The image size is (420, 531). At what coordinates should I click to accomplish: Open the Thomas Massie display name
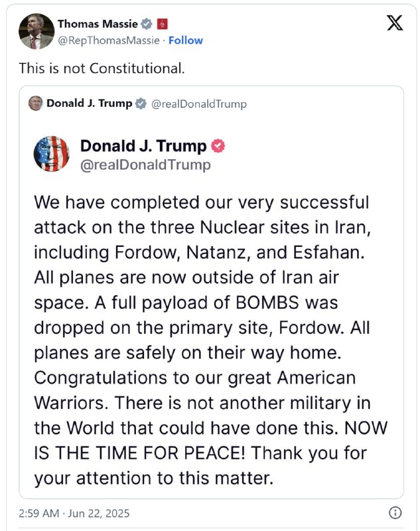98,24
